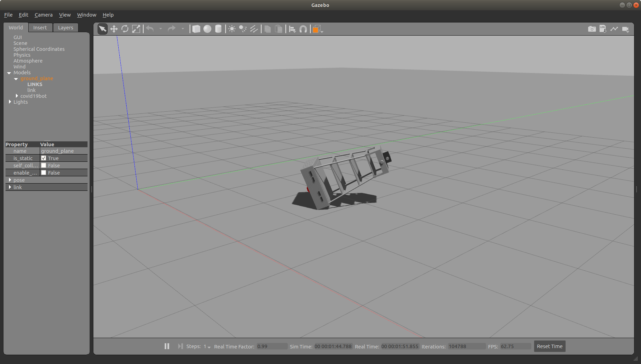This screenshot has height=364, width=641.
Task: Select GUI in the world tree
Action: (18, 37)
